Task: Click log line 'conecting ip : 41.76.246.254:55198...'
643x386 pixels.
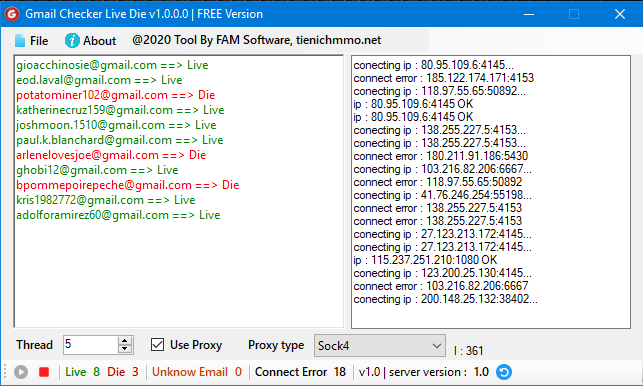Action: click(442, 195)
